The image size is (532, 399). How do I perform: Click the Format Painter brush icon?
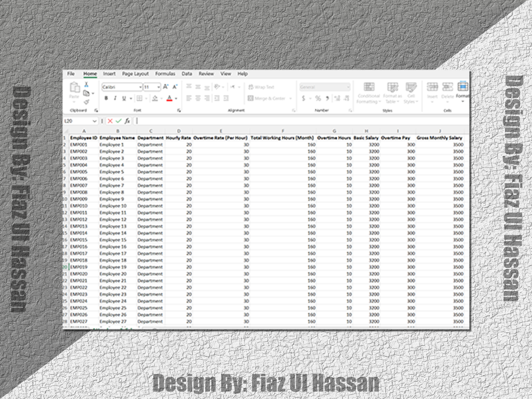pos(86,102)
